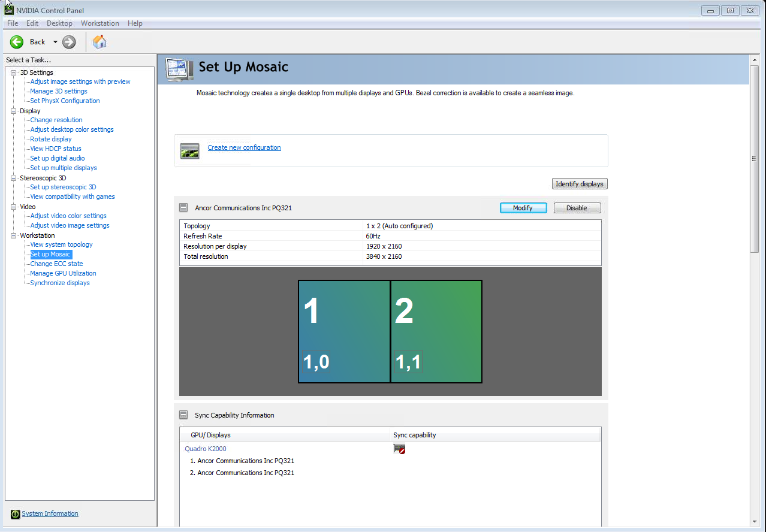Click the Disable button
This screenshot has height=532, width=766.
pyautogui.click(x=577, y=208)
